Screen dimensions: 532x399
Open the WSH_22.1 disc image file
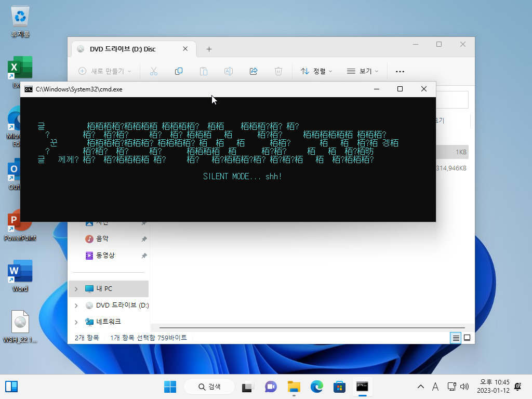coord(20,326)
